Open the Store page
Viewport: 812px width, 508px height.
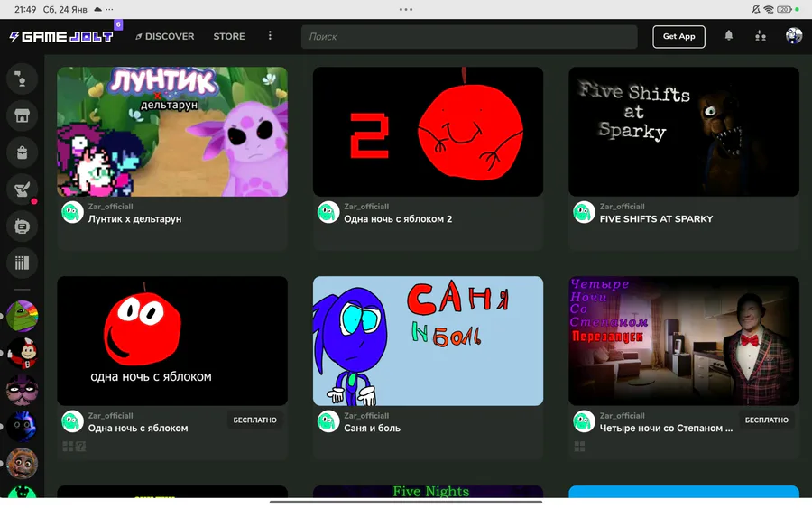[x=229, y=36]
